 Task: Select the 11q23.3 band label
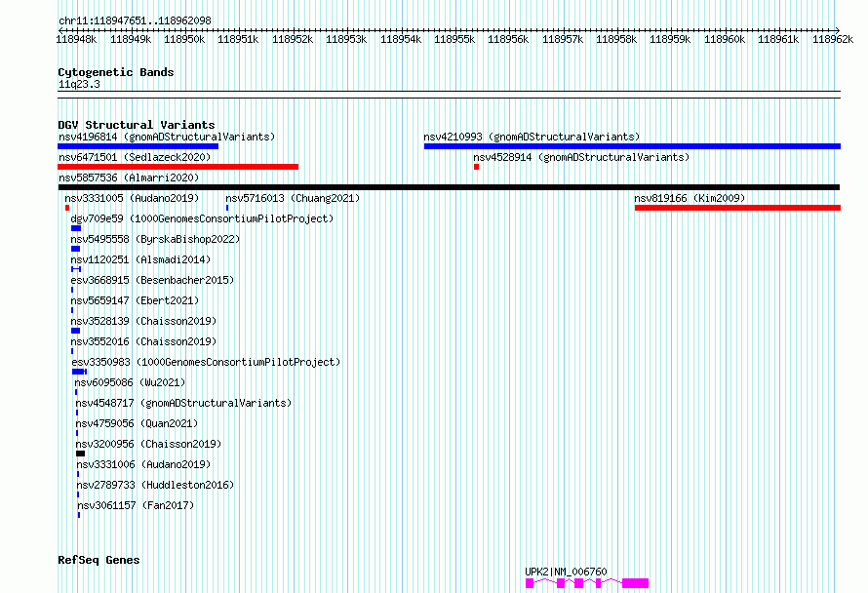79,84
